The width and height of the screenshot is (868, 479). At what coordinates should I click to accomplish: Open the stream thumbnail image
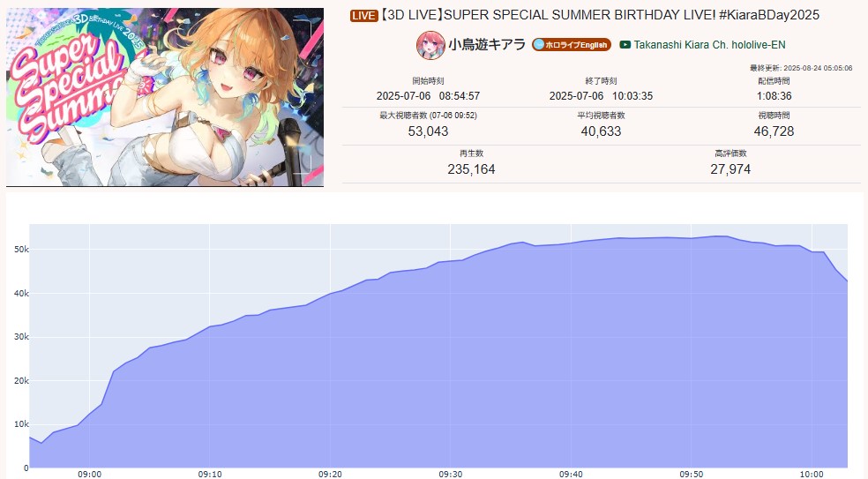[165, 97]
